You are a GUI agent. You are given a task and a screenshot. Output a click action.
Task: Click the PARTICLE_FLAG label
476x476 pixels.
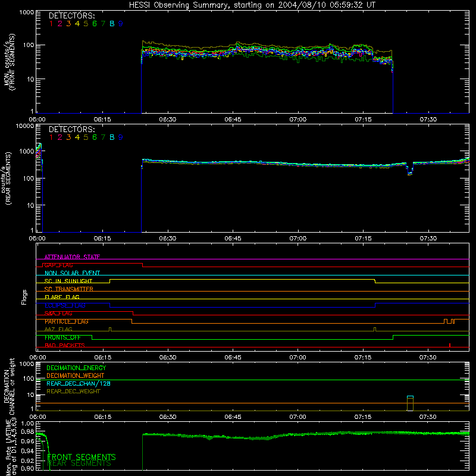67,321
